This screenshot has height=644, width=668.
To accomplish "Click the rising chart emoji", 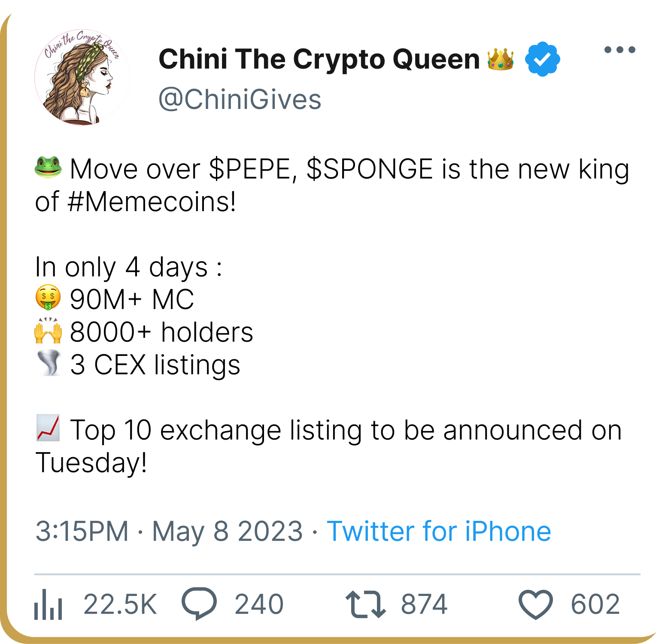I will coord(48,429).
